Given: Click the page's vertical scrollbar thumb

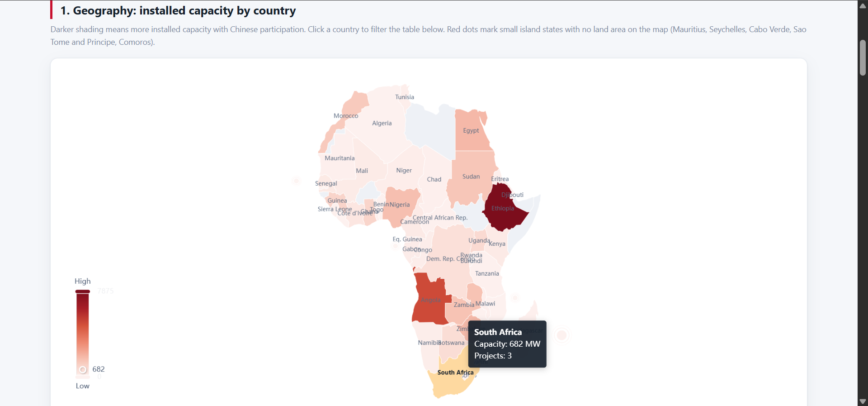Looking at the screenshot, I should coord(863,57).
